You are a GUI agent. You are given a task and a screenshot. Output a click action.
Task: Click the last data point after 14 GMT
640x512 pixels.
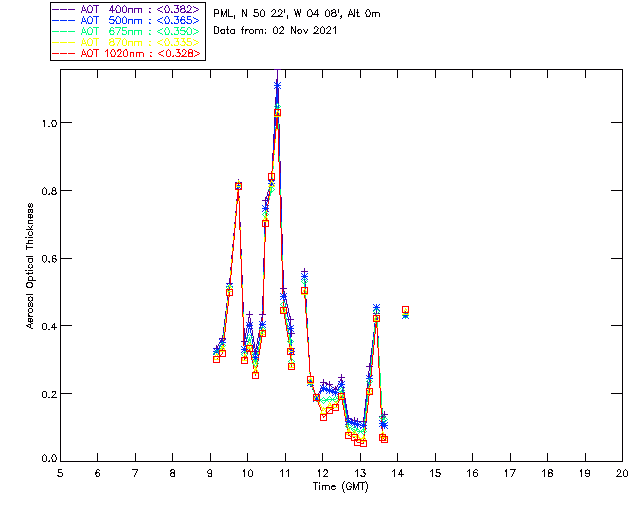pos(405,311)
